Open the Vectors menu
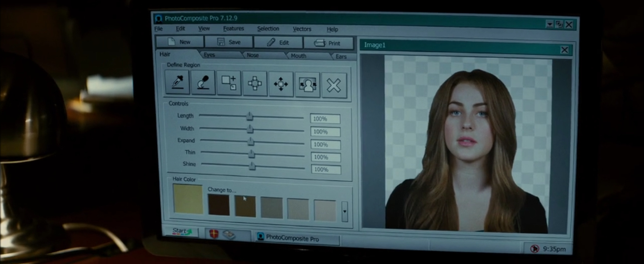 (x=302, y=29)
